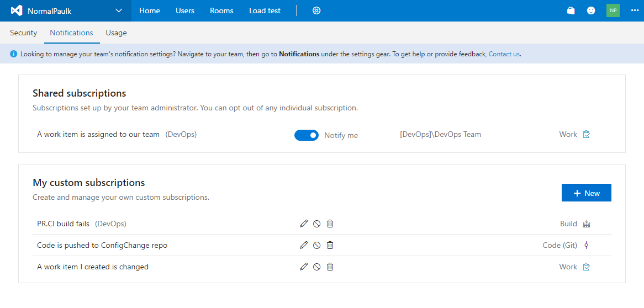Delete the work item I created subscription
644x308 pixels.
coord(330,267)
